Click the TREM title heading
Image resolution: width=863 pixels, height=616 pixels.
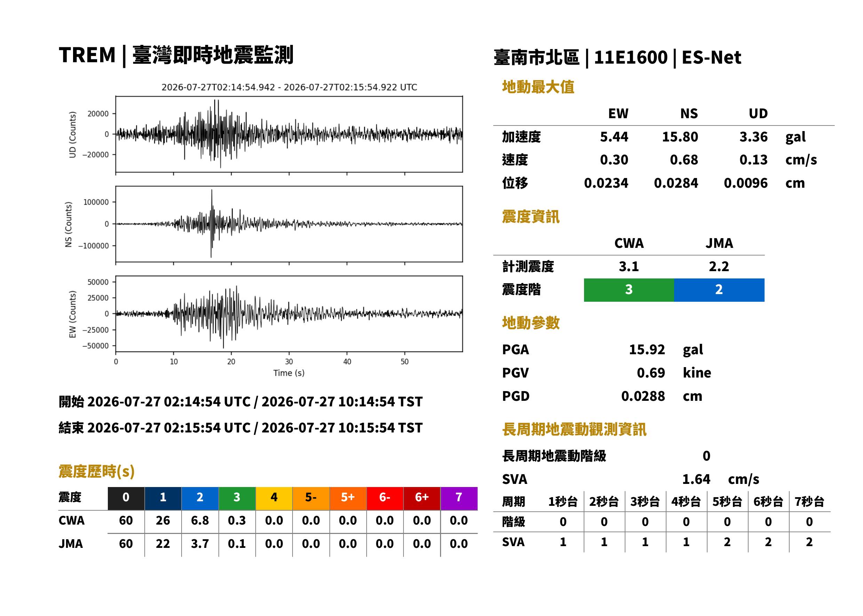pos(176,55)
